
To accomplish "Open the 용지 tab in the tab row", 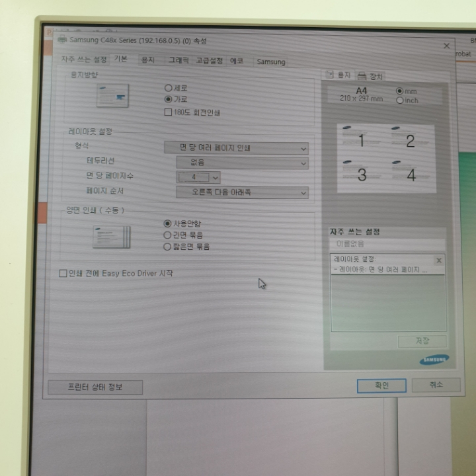I will [148, 59].
